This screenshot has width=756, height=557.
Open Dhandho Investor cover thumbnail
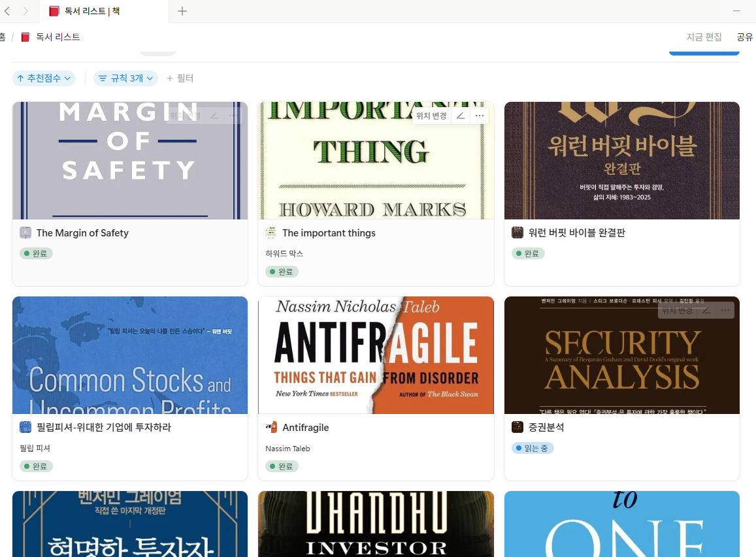(x=376, y=524)
